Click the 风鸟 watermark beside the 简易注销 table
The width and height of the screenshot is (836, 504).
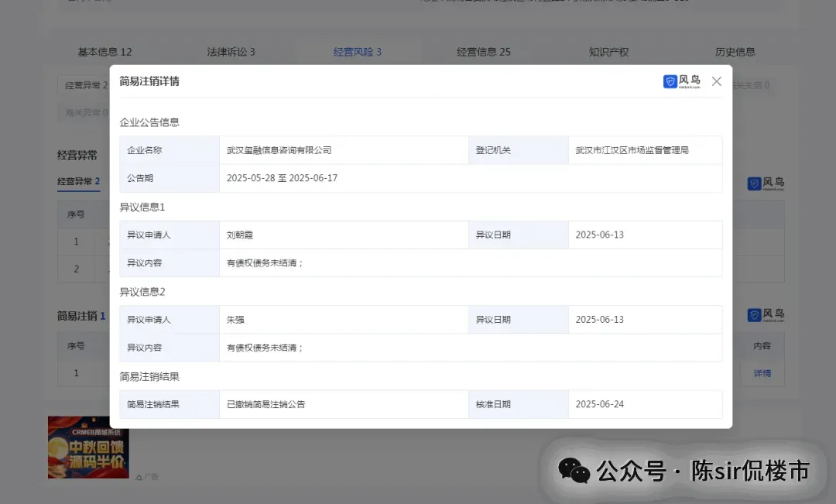click(765, 314)
